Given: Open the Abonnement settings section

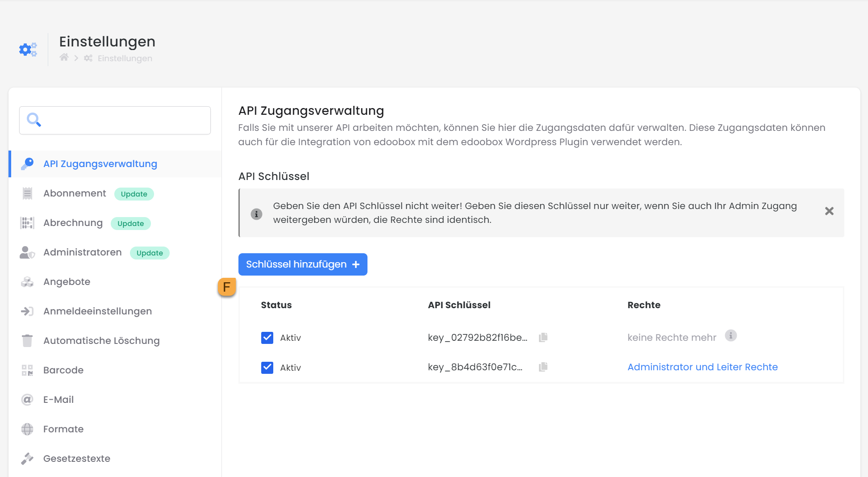Looking at the screenshot, I should pos(75,193).
